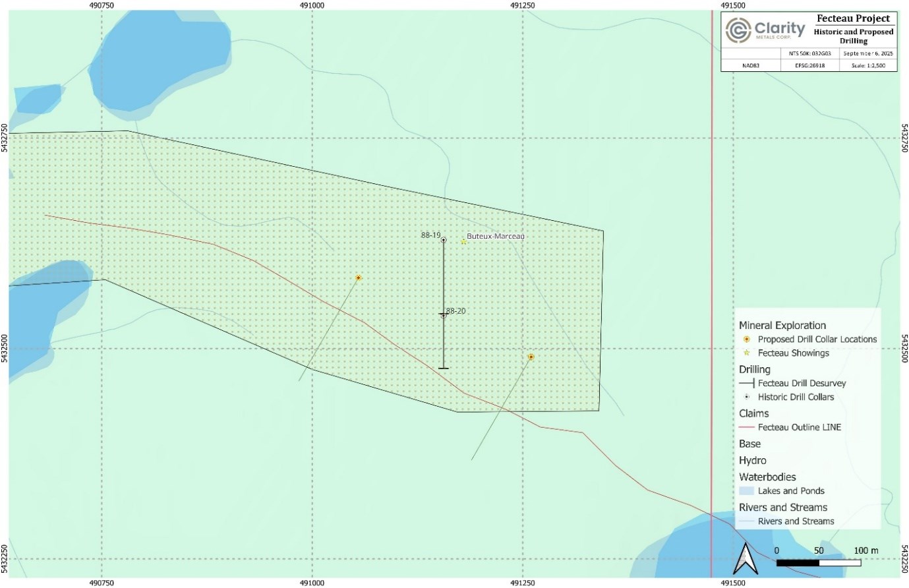Select historic drill collar 88-20

pos(444,316)
